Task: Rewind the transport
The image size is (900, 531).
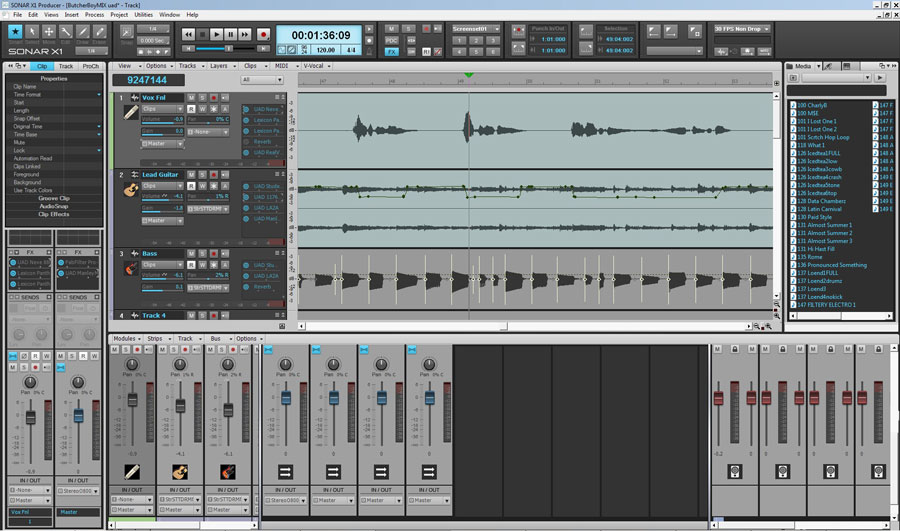Action: [188, 34]
